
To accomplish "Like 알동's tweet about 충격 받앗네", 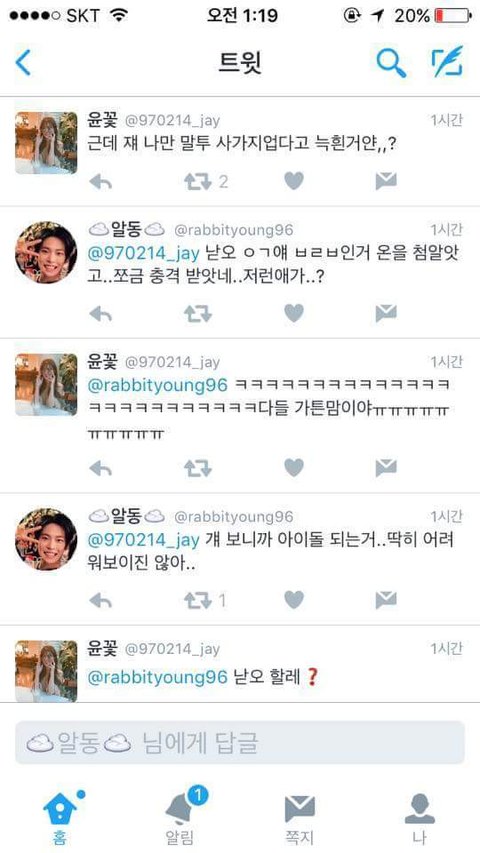I will pyautogui.click(x=294, y=313).
